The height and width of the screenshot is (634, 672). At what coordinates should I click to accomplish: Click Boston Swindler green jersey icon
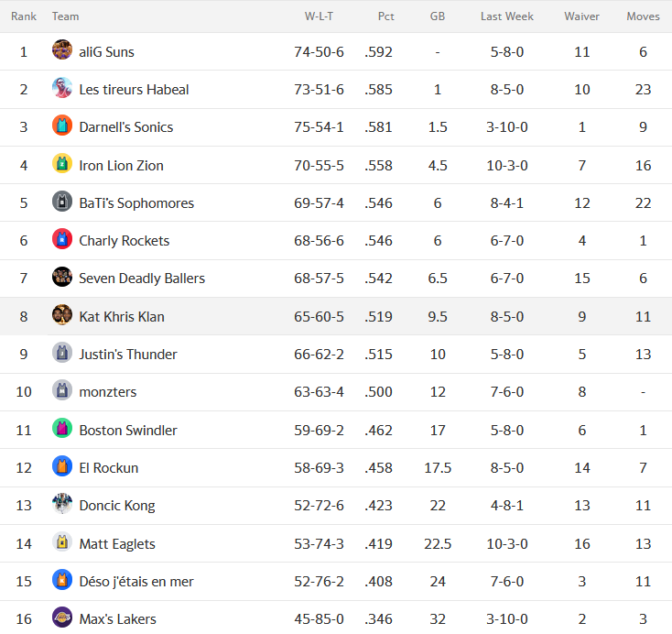pos(62,429)
